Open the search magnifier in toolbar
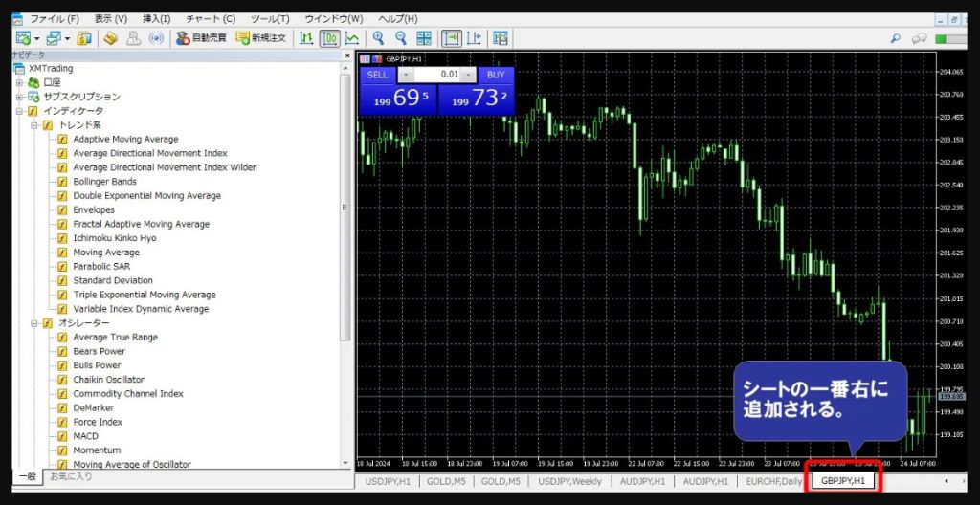The image size is (980, 505). pos(895,39)
